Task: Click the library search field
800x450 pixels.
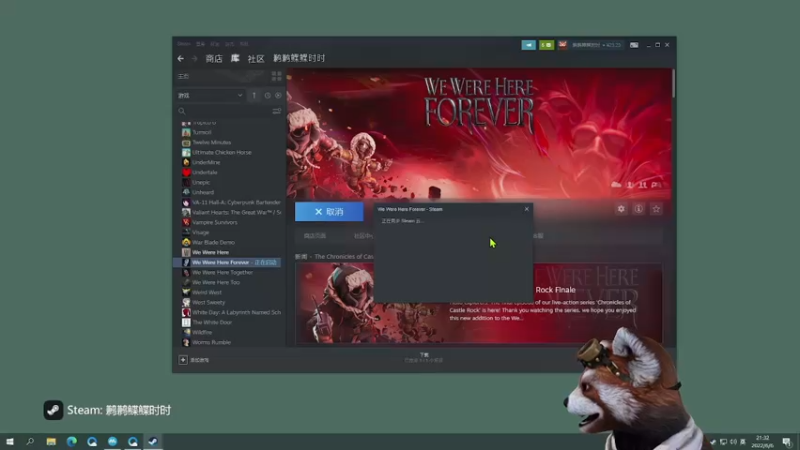Action: [224, 111]
